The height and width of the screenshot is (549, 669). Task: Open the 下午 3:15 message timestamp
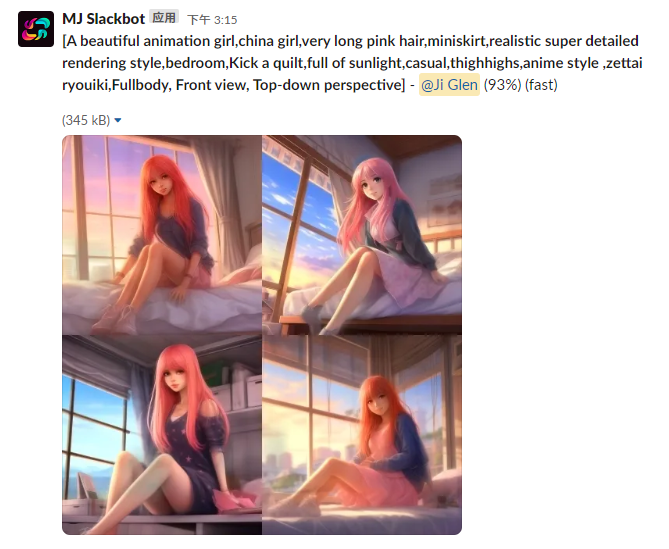click(212, 20)
